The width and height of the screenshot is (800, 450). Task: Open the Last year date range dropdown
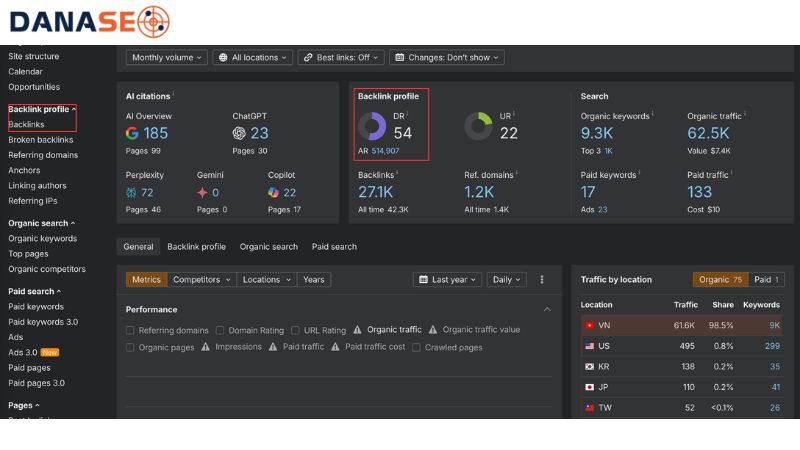(x=447, y=280)
